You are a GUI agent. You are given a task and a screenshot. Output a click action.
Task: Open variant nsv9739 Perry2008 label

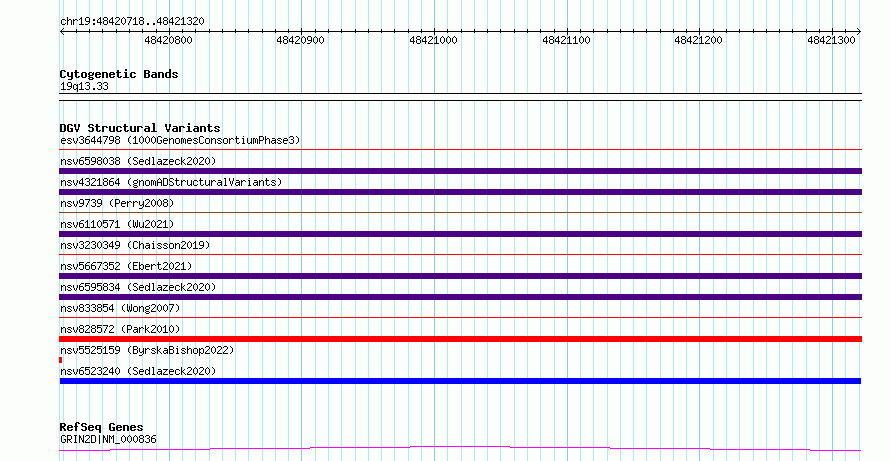click(117, 203)
